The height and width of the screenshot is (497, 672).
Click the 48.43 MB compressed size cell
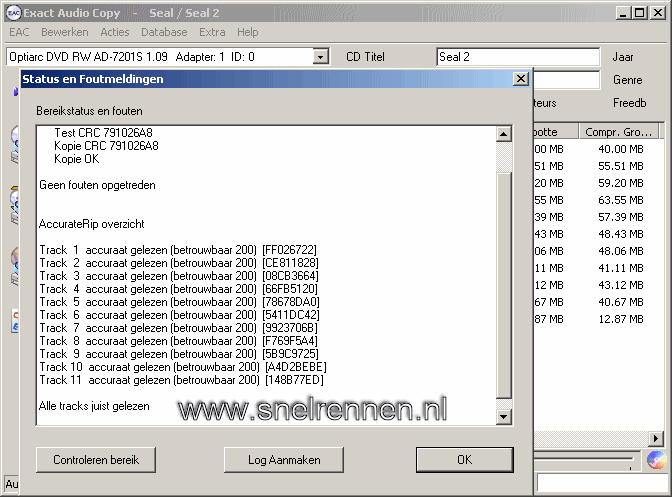coord(621,234)
